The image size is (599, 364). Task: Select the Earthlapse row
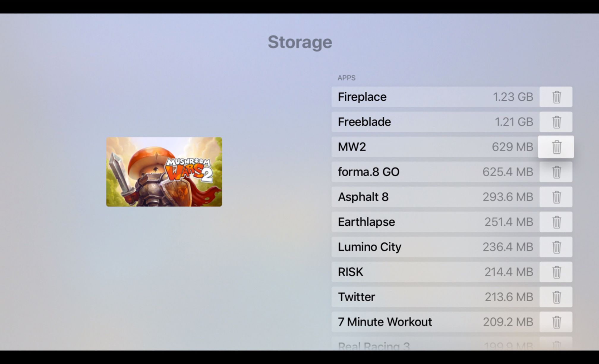tap(435, 222)
